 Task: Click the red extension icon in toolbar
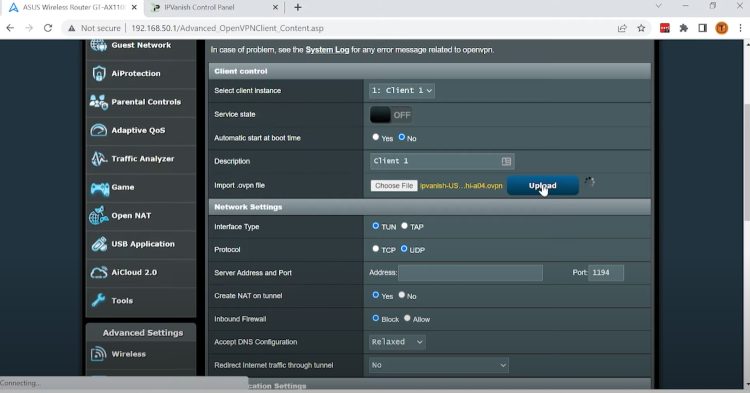pyautogui.click(x=664, y=28)
